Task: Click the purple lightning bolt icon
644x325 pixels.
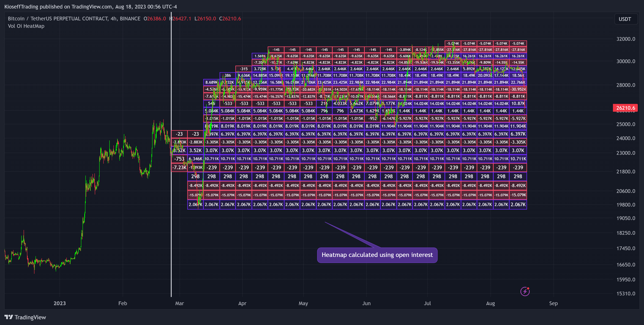Action: 525,291
